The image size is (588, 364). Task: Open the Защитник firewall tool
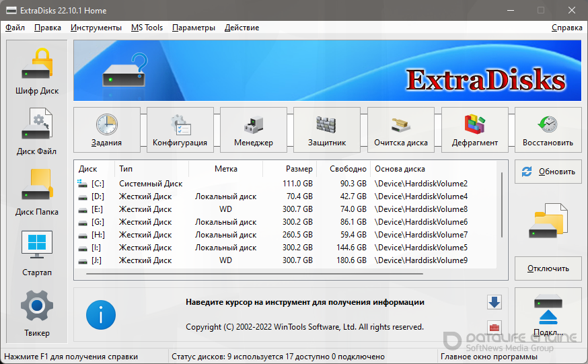327,130
